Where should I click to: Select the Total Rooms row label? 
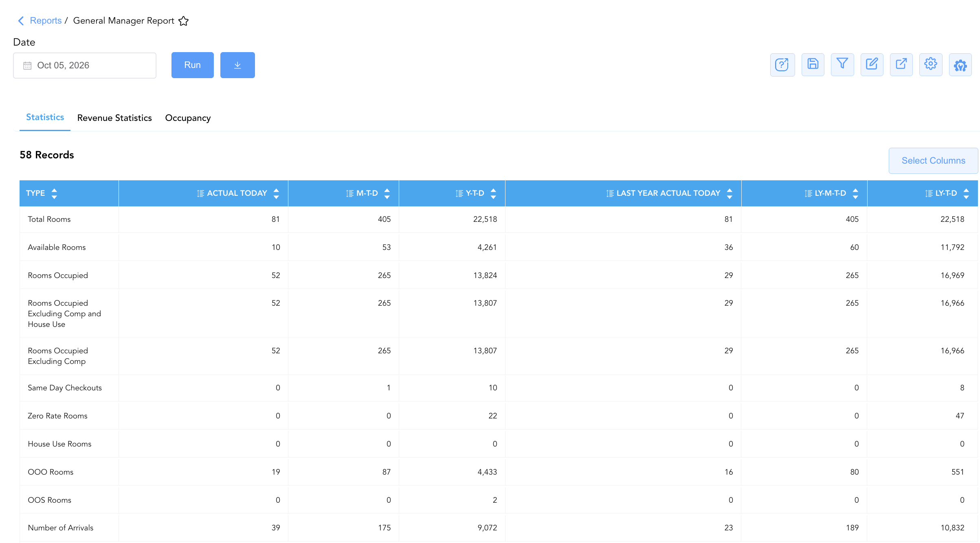(49, 219)
